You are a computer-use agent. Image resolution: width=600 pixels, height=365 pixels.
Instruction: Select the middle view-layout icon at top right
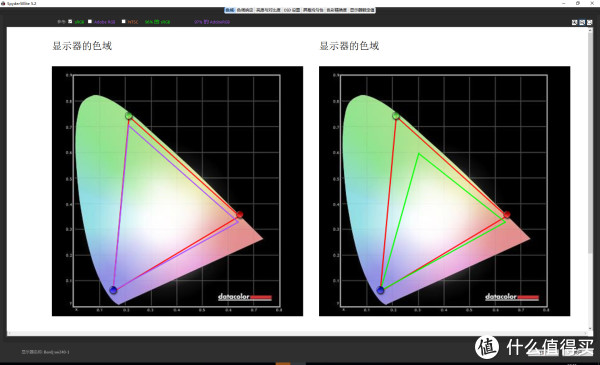pyautogui.click(x=582, y=23)
